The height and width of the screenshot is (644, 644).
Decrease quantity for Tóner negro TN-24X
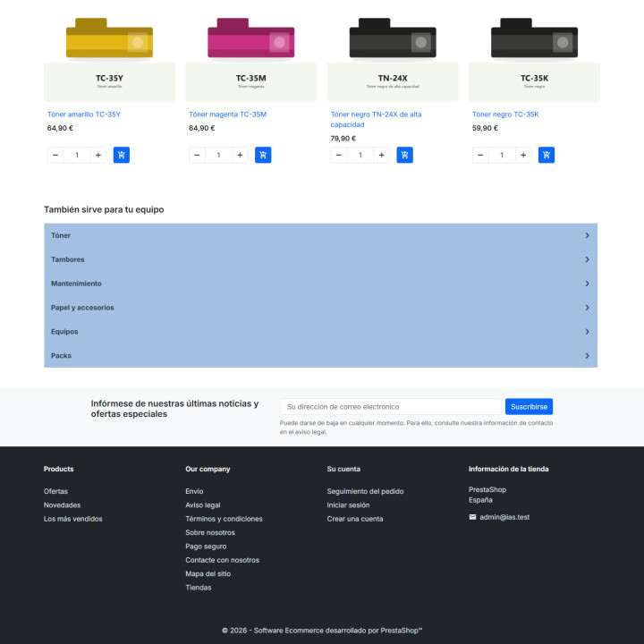339,155
